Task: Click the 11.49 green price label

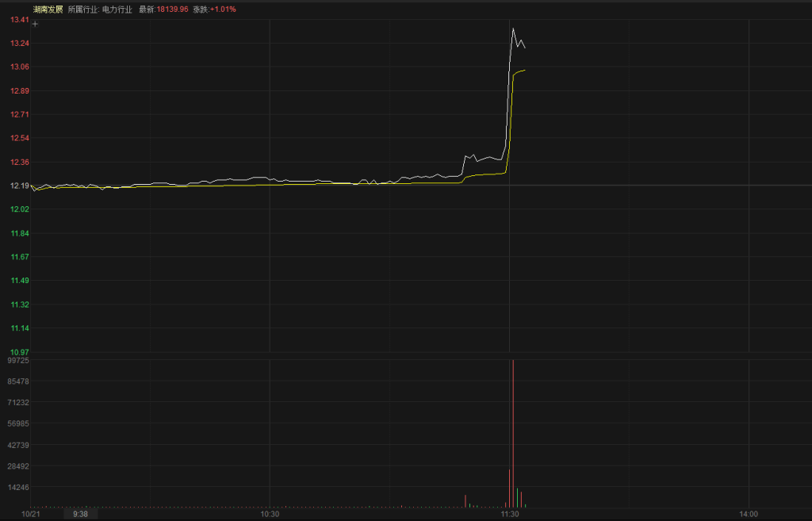Action: [20, 281]
